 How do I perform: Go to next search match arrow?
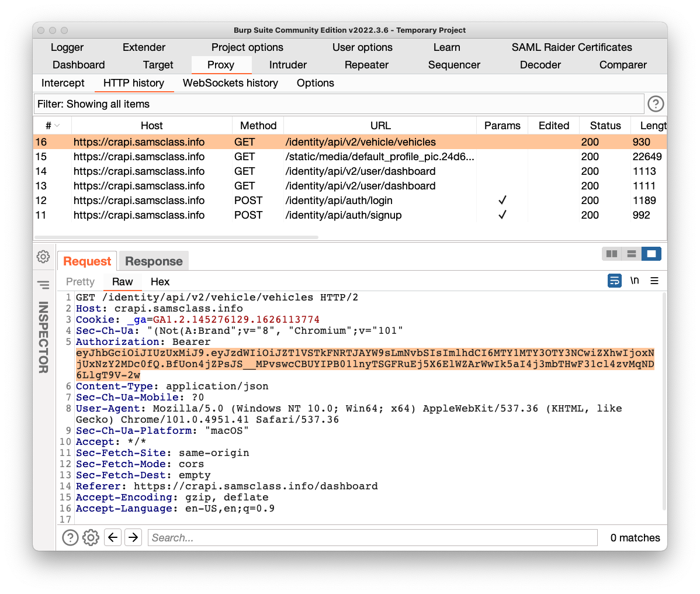click(133, 537)
